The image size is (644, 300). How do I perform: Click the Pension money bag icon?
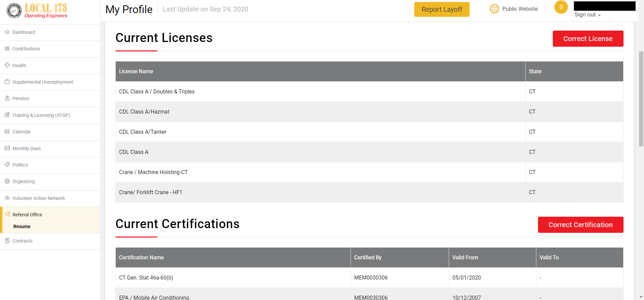[7, 98]
